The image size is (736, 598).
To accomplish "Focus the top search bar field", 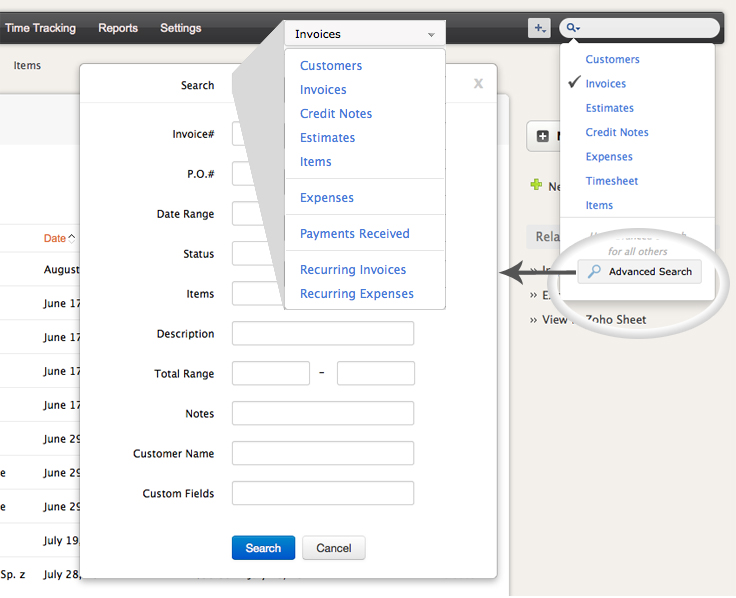I will (639, 28).
